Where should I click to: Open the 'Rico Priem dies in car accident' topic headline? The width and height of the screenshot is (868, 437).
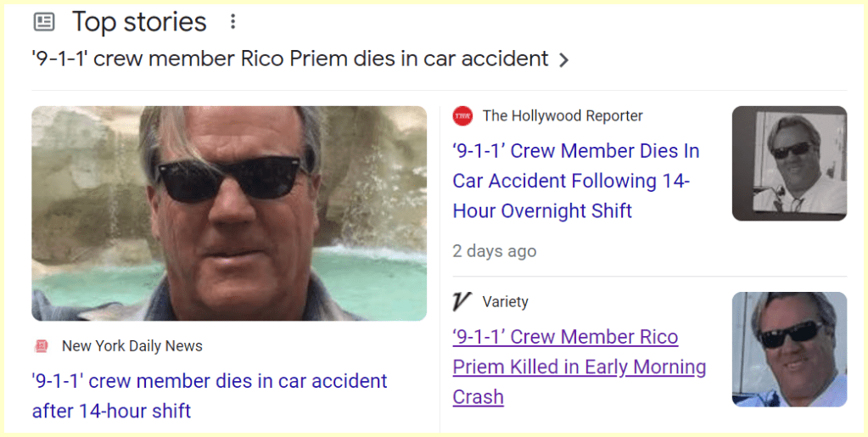pyautogui.click(x=290, y=59)
